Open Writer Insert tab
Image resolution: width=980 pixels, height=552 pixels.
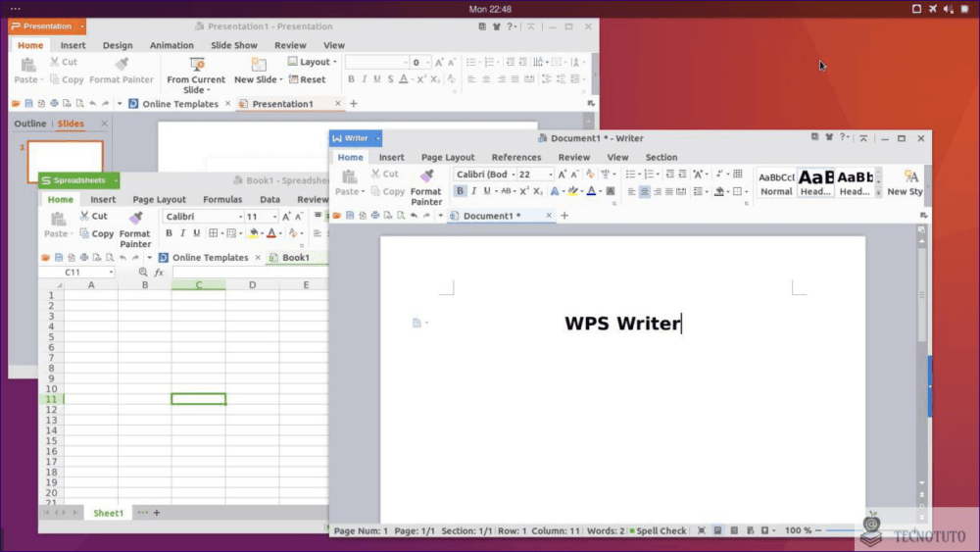391,157
